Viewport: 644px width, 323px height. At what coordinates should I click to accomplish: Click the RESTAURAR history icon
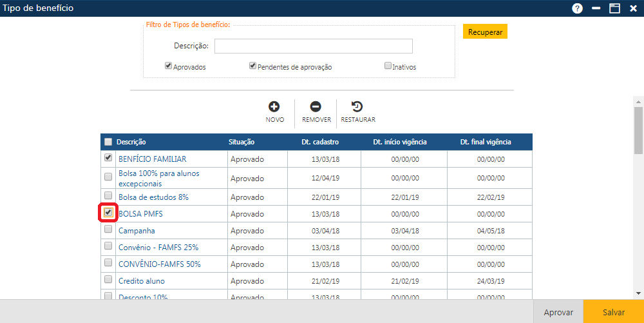(x=357, y=107)
